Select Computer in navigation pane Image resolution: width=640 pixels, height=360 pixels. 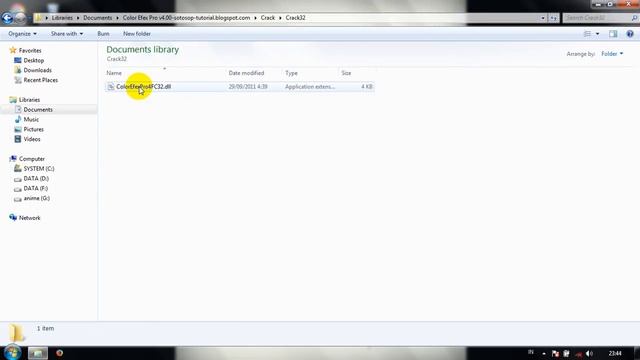[x=32, y=159]
